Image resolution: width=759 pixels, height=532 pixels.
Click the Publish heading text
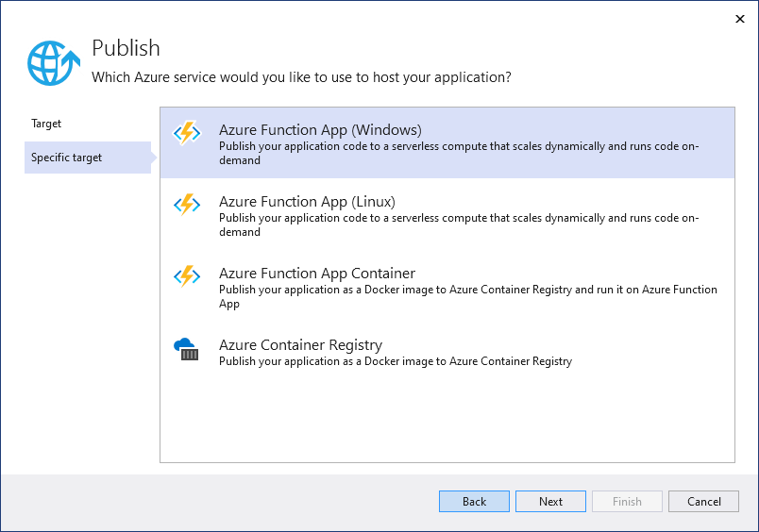[126, 48]
